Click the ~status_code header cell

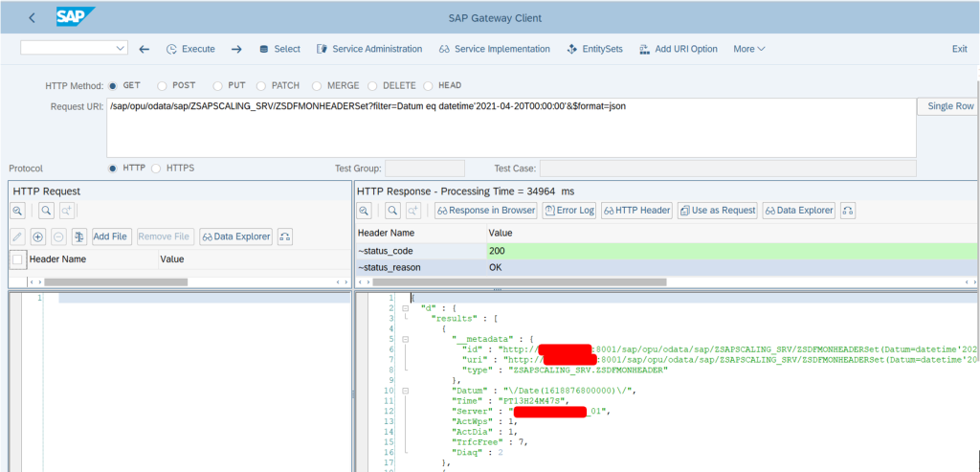coord(421,251)
